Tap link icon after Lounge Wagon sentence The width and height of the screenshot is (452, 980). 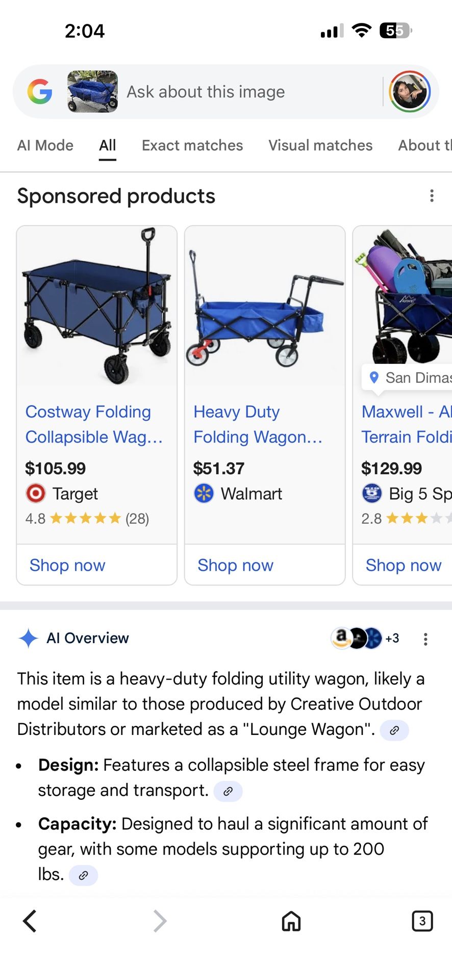click(394, 730)
